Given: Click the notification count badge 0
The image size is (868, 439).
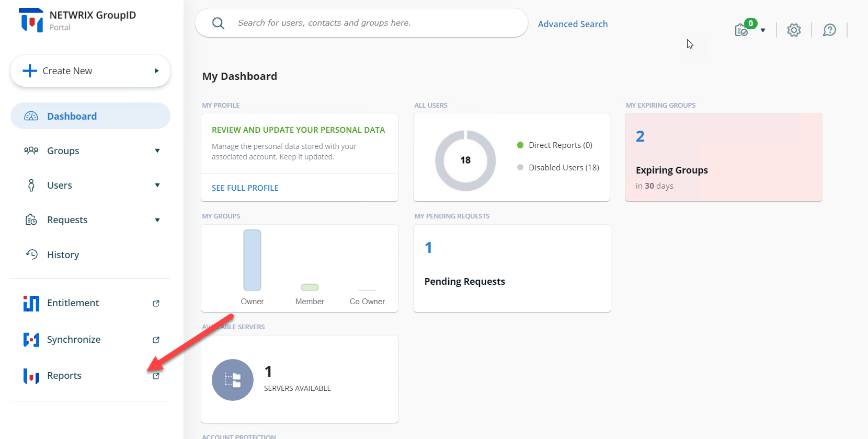Looking at the screenshot, I should [751, 23].
